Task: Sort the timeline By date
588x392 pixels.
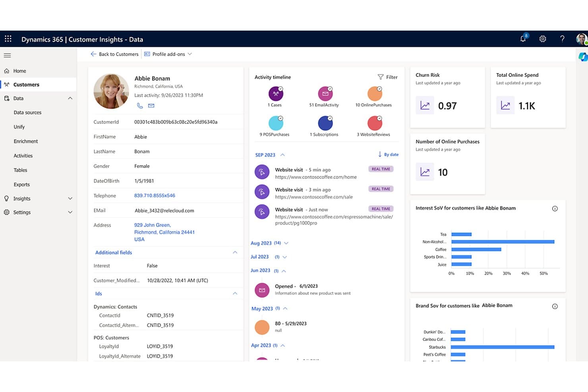Action: [x=388, y=154]
